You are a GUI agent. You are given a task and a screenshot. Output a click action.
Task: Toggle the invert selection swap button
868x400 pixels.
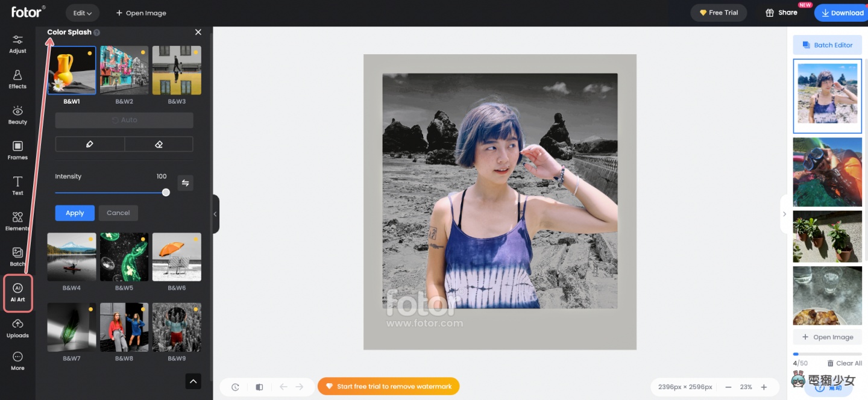click(186, 183)
